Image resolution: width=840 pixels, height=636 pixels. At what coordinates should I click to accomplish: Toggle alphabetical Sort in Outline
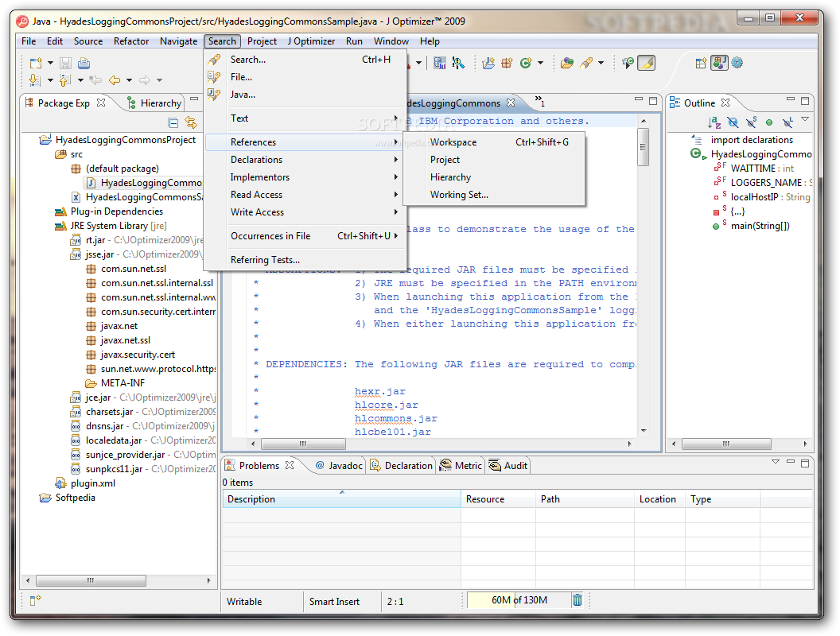click(x=714, y=122)
